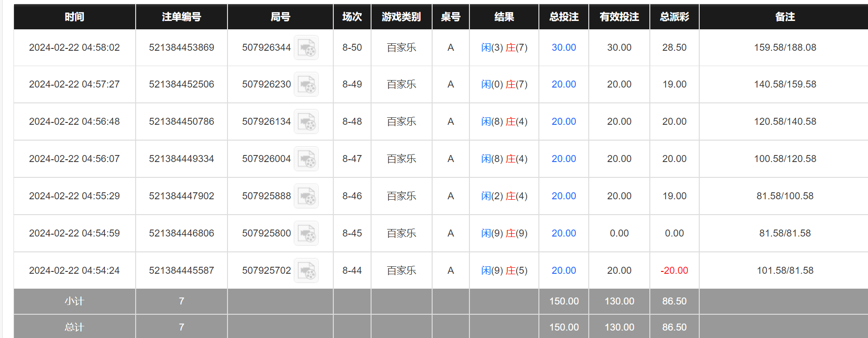This screenshot has height=338, width=868.
Task: Open video replay icon for round 507926134
Action: pos(306,122)
